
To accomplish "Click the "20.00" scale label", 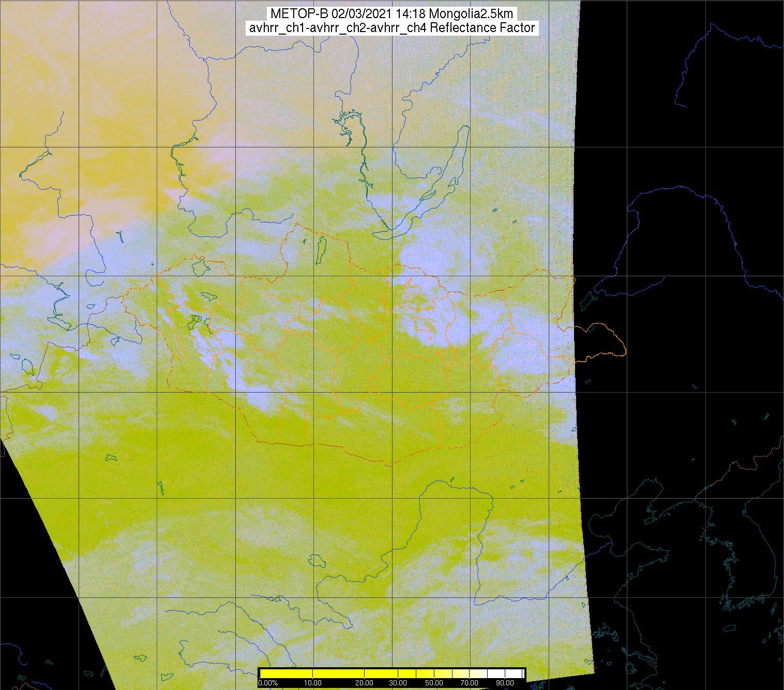I will (x=365, y=683).
